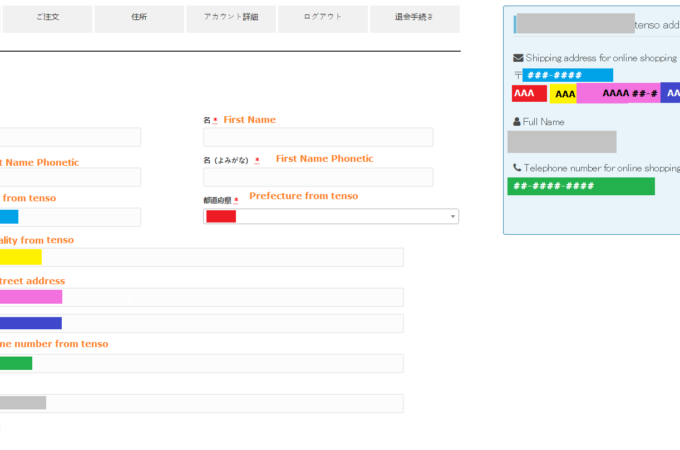The height and width of the screenshot is (450, 680).
Task: Click the phone icon beside Telephone number
Action: click(517, 168)
